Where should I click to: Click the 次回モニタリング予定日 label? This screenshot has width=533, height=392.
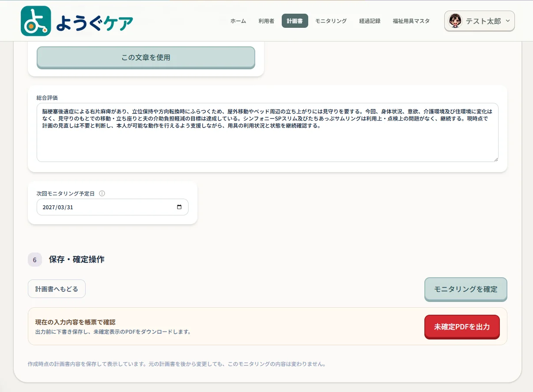66,193
